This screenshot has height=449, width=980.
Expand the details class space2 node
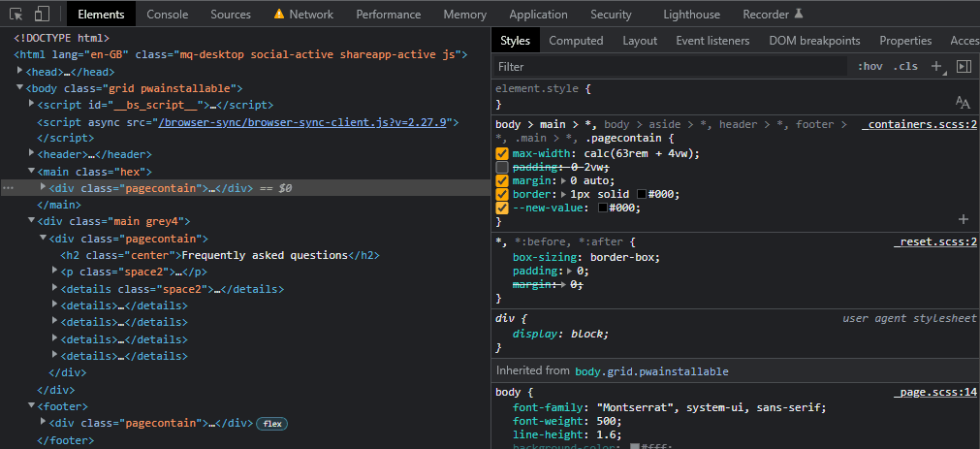coord(55,288)
